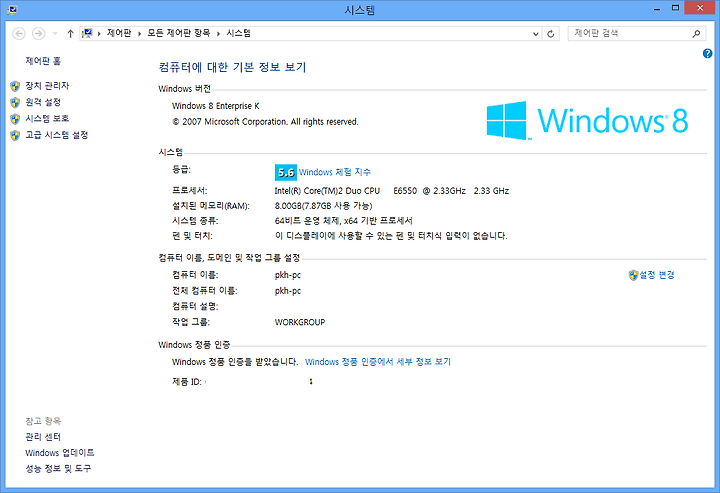Click the WORKGROUP value
720x493 pixels.
point(300,322)
